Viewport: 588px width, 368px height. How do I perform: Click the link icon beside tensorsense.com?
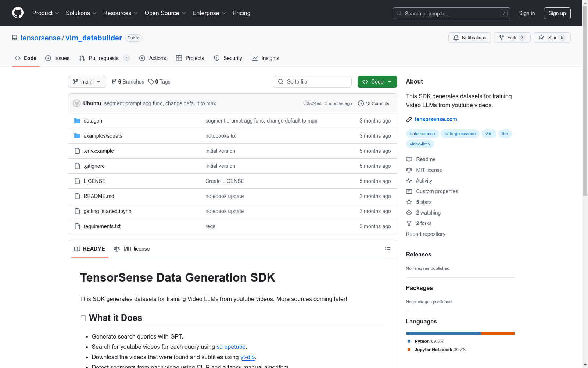(x=409, y=120)
